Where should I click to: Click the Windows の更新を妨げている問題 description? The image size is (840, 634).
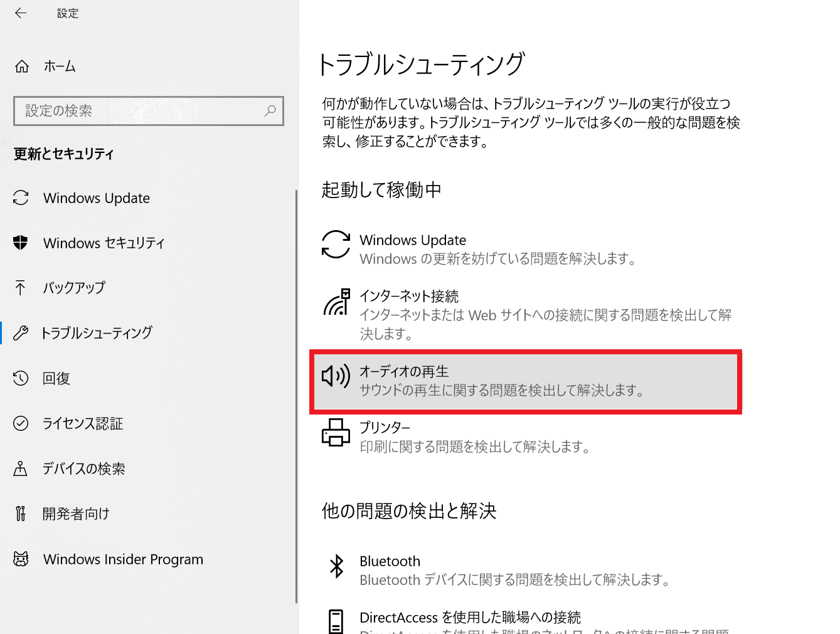(x=498, y=258)
